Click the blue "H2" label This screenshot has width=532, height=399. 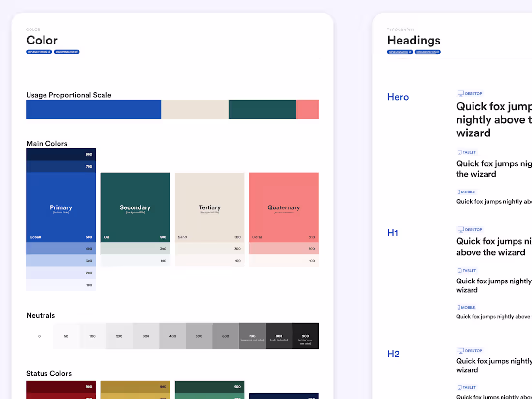[393, 354]
